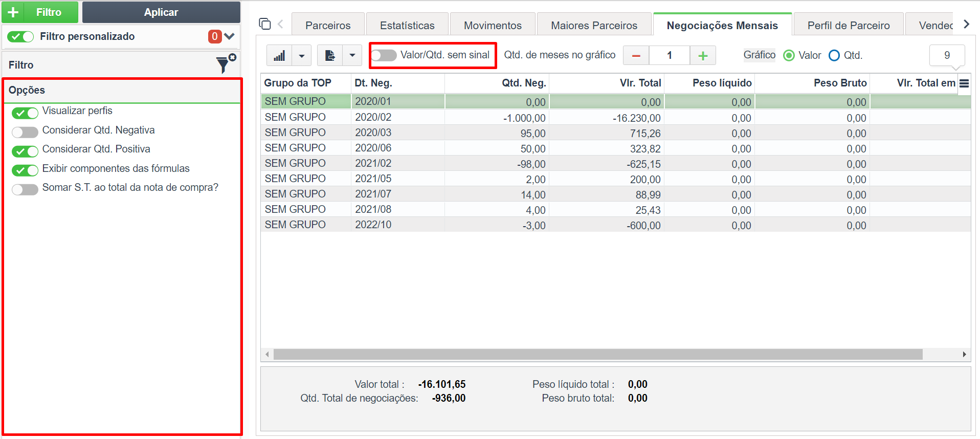Select the row dated 2020/03
Screen dimensions: 980x439
[615, 133]
